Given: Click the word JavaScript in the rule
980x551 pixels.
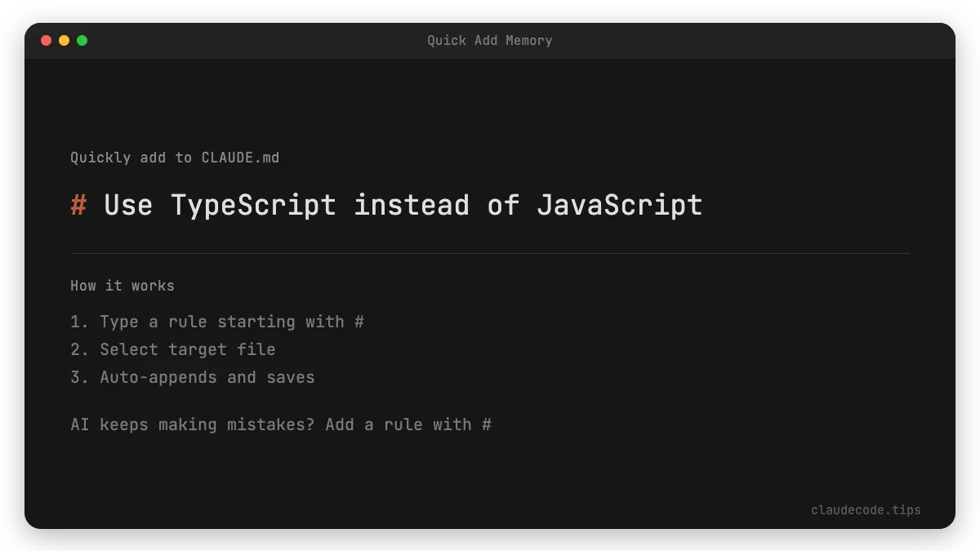Looking at the screenshot, I should pyautogui.click(x=619, y=205).
